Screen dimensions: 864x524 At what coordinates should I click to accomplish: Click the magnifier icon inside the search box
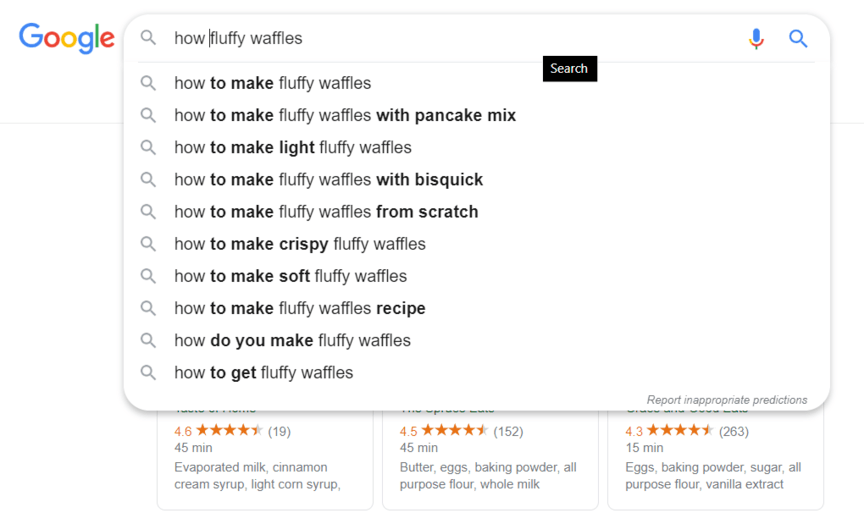click(x=148, y=38)
